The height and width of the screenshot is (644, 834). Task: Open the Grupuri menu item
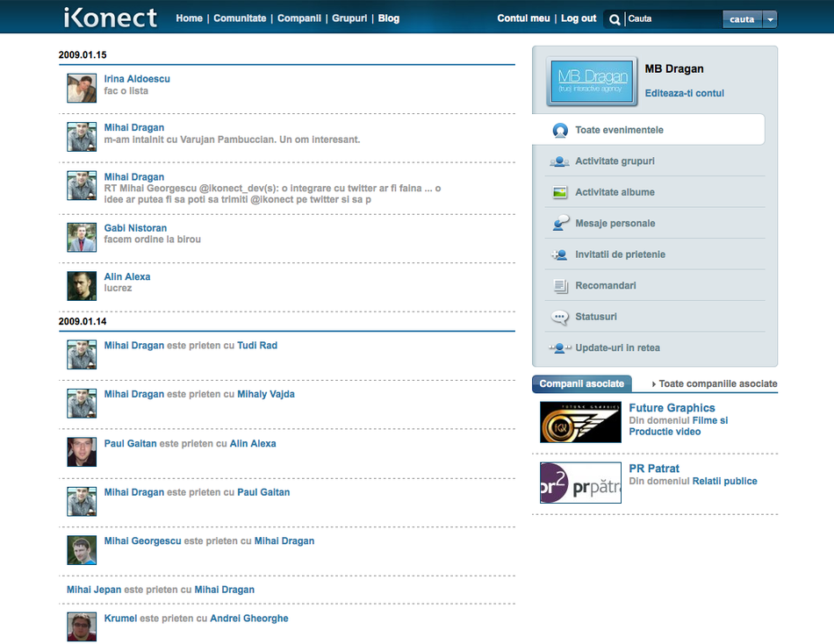(x=349, y=18)
